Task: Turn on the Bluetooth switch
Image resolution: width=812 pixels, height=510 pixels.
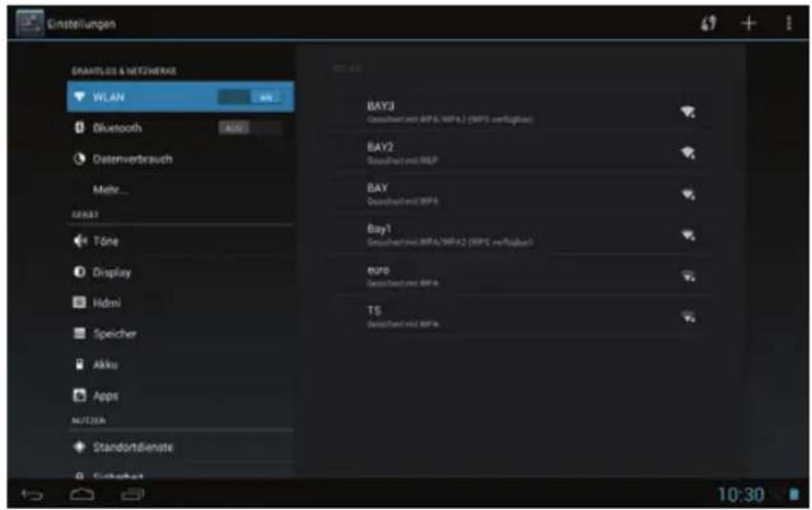Action: click(x=250, y=128)
